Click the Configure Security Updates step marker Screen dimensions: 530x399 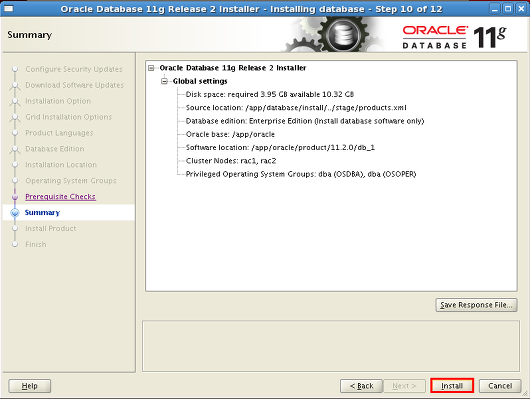[x=15, y=69]
